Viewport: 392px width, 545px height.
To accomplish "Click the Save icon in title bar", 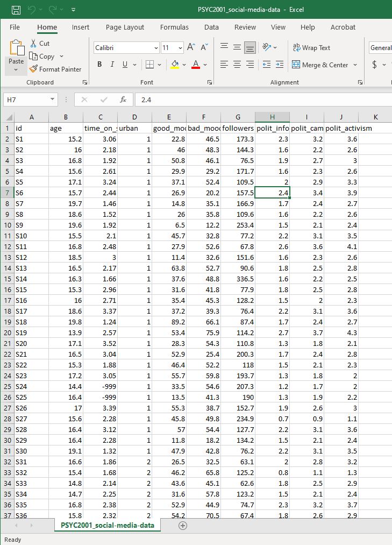I will [16, 10].
